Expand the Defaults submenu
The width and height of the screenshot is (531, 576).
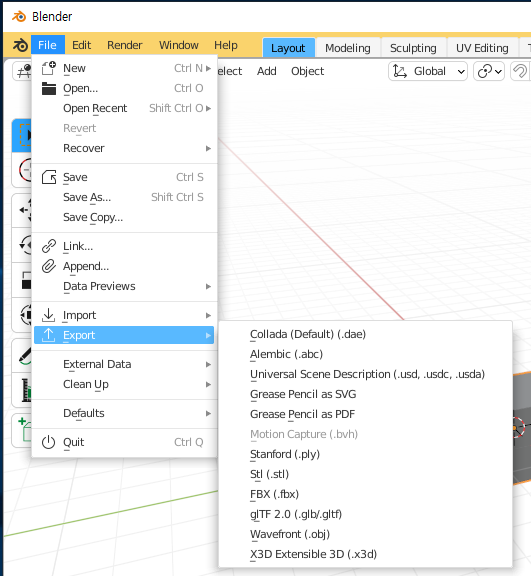click(x=208, y=414)
